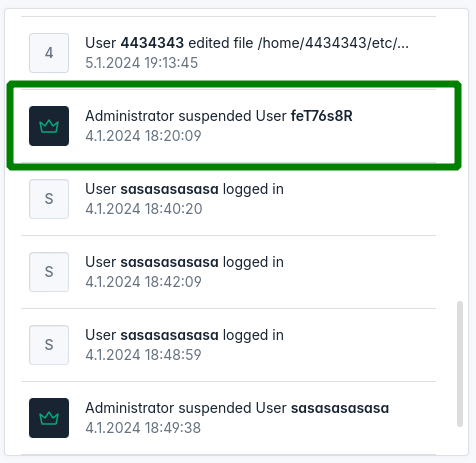Click the activity log vertical scrollbar thumb

460,364
